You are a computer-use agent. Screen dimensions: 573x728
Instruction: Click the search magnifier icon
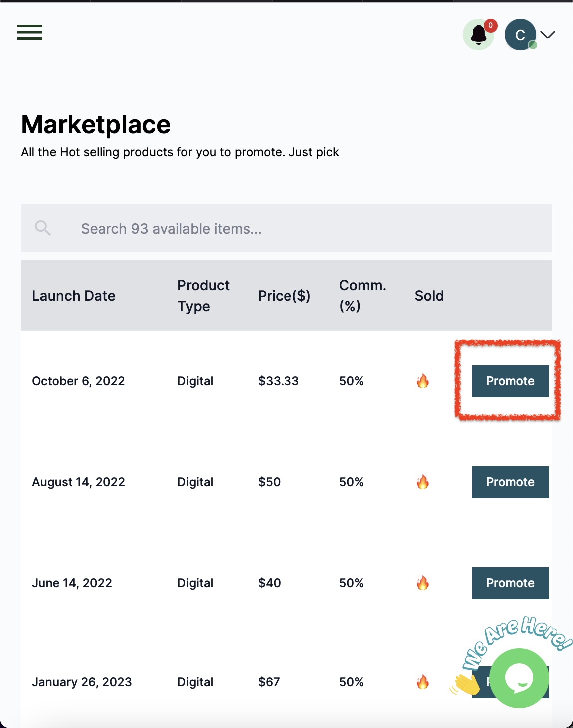[43, 228]
